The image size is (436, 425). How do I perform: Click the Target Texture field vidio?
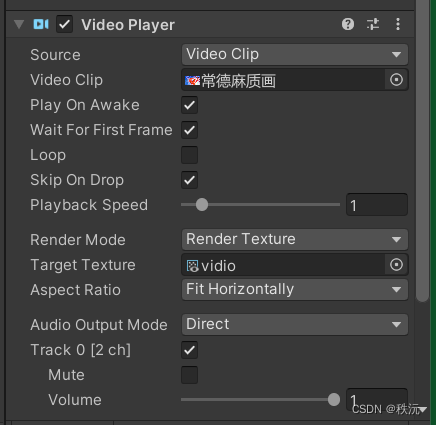[x=283, y=265]
